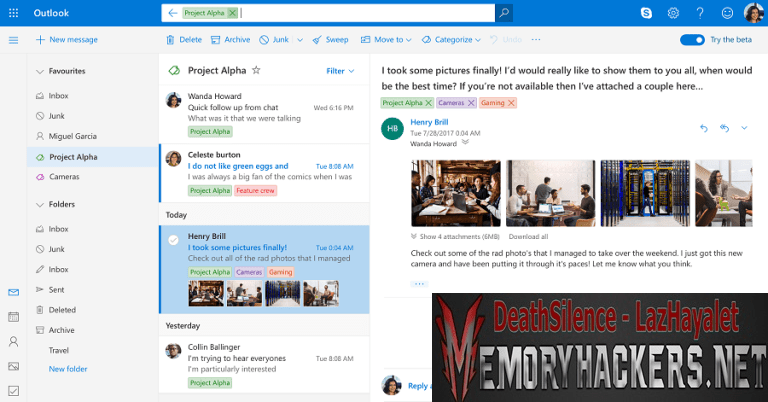The height and width of the screenshot is (402, 768).
Task: Archive the selected email
Action: [230, 40]
